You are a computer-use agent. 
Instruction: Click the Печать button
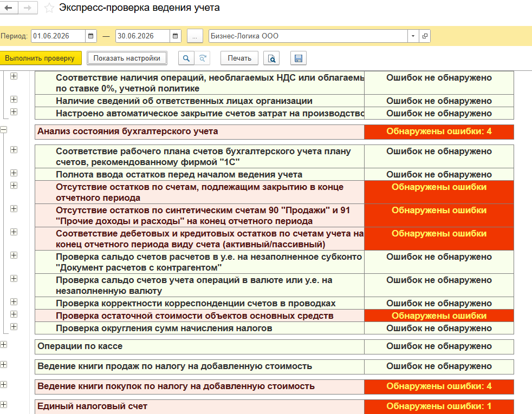(239, 58)
